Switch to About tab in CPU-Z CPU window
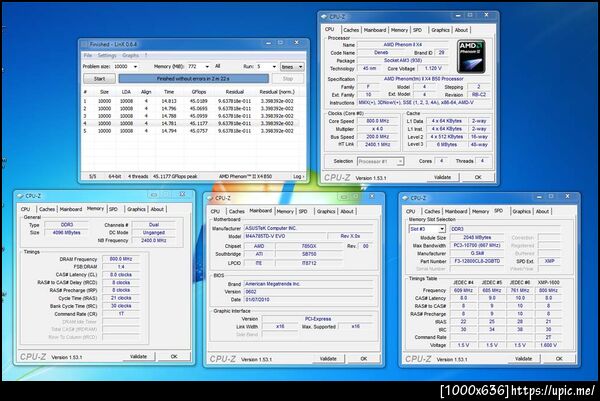 (461, 30)
